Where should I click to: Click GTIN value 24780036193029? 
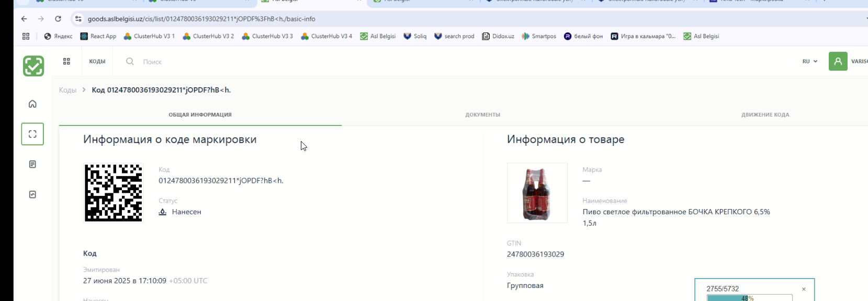[535, 254]
